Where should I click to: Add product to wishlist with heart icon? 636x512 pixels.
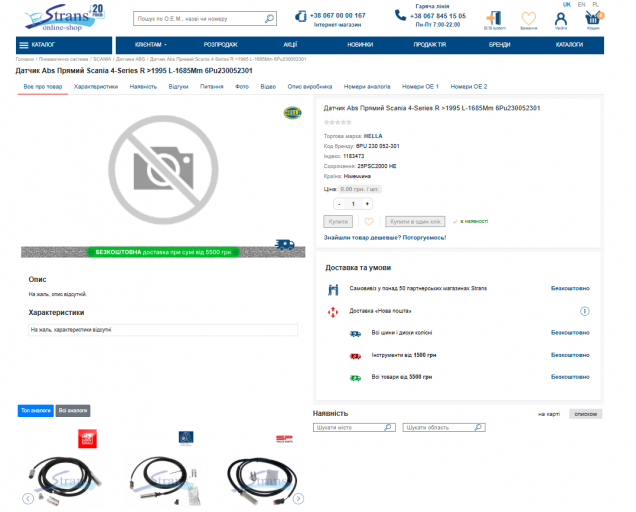(369, 222)
